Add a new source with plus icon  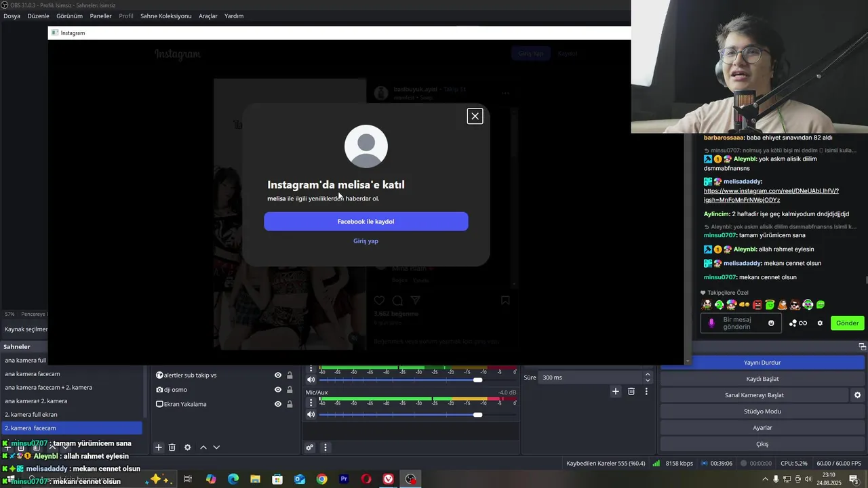point(159,447)
